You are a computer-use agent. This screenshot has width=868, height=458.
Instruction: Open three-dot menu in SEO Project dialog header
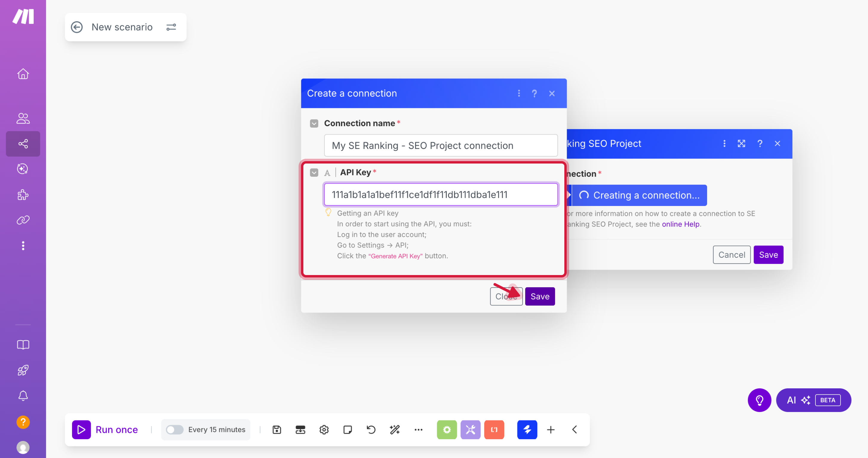[x=724, y=144]
